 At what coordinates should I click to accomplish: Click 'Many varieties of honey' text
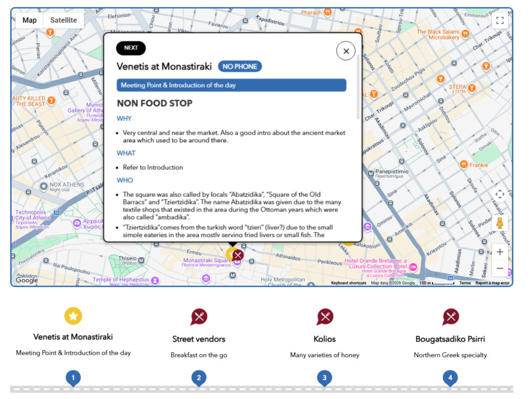click(x=325, y=355)
